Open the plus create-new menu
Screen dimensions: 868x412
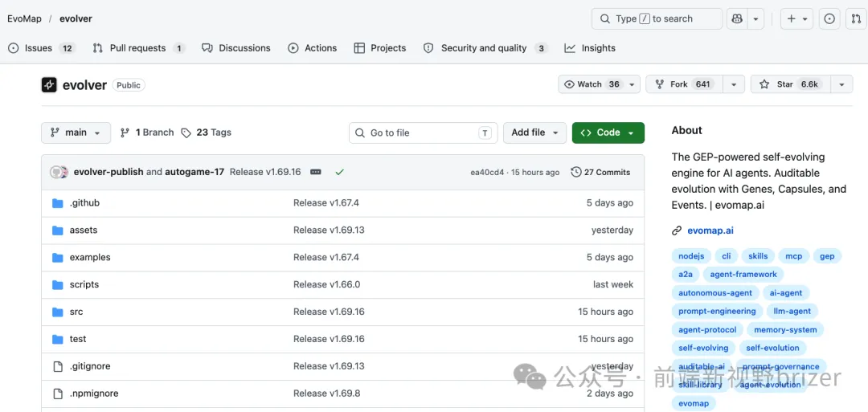click(x=796, y=18)
